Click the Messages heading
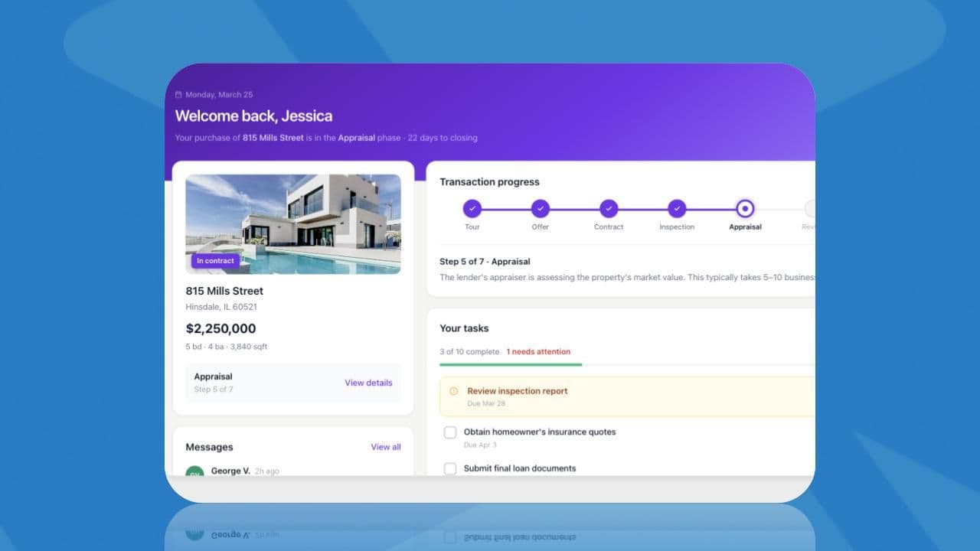The image size is (980, 551). [209, 447]
